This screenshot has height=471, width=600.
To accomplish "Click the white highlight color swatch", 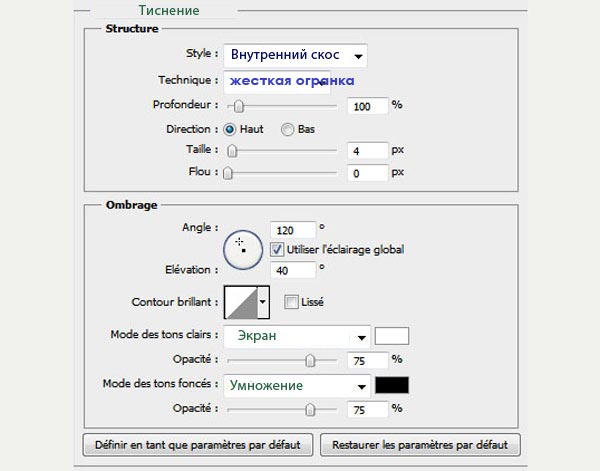I will [392, 336].
